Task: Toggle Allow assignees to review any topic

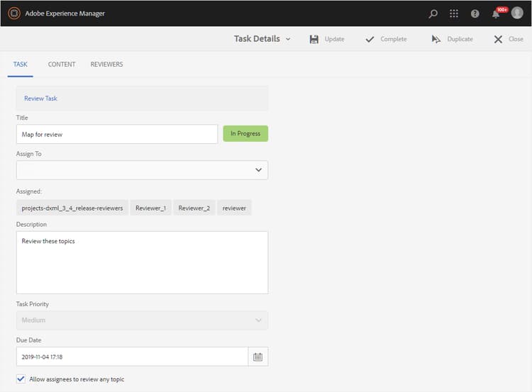Action: (21, 379)
